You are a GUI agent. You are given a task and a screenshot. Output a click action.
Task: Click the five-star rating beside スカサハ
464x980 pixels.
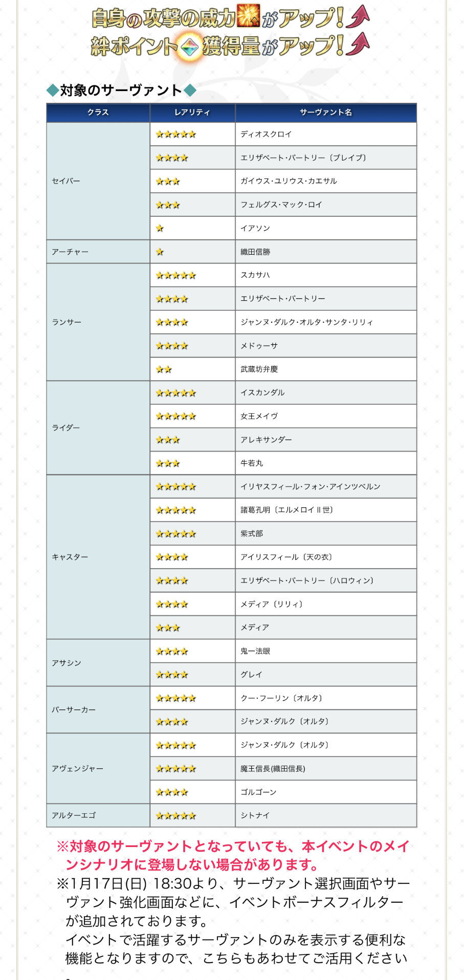(x=175, y=275)
